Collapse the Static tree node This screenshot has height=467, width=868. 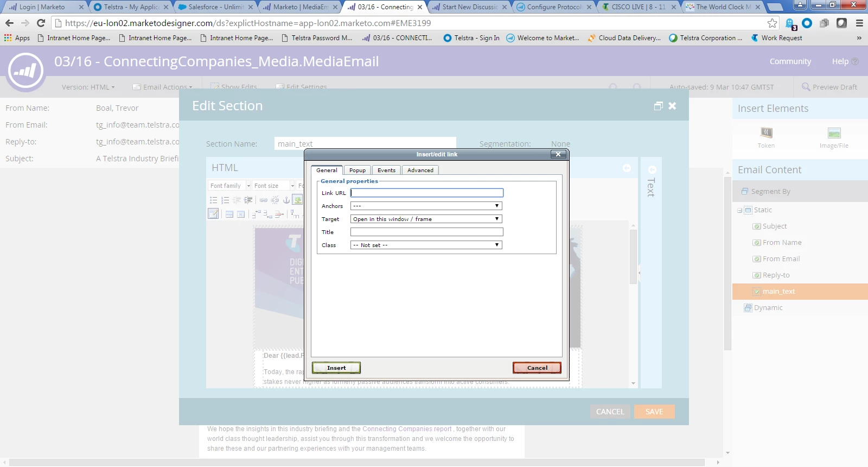[x=739, y=210]
